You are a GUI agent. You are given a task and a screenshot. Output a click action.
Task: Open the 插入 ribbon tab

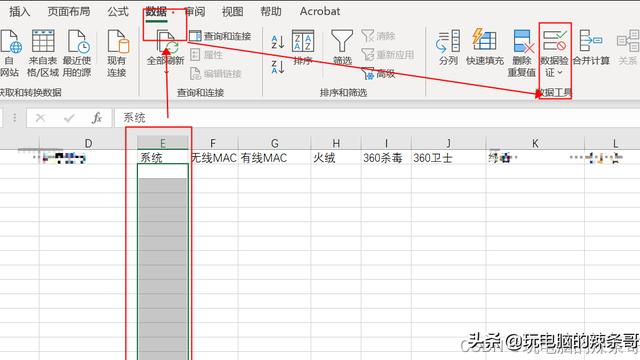click(19, 11)
